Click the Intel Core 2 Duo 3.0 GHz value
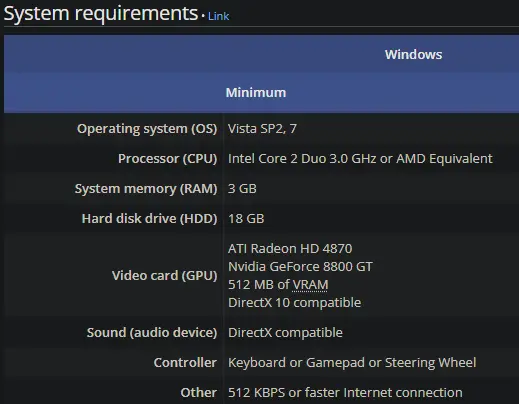The image size is (519, 404). [360, 159]
